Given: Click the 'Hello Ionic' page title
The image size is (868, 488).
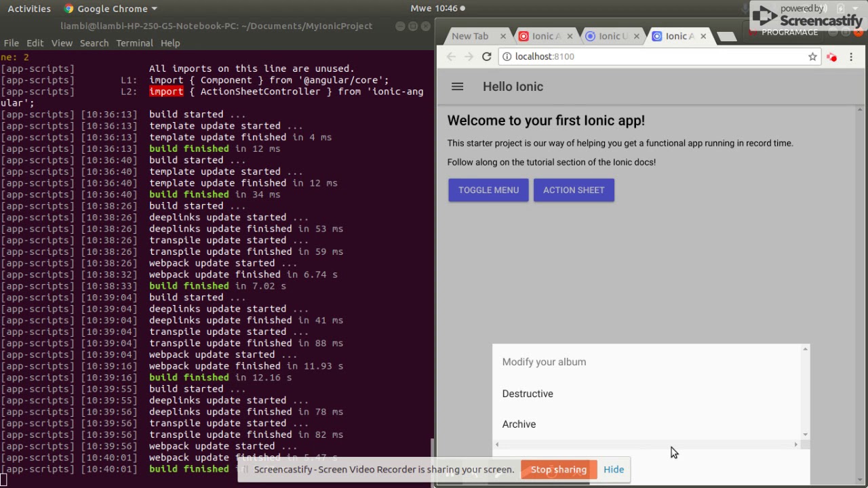Looking at the screenshot, I should 513,87.
